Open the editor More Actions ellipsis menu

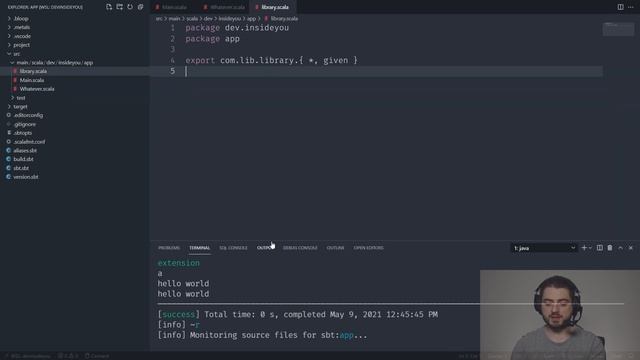click(631, 7)
